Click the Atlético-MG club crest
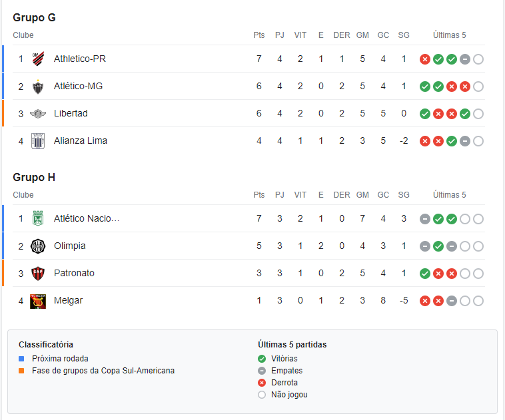 click(x=38, y=87)
